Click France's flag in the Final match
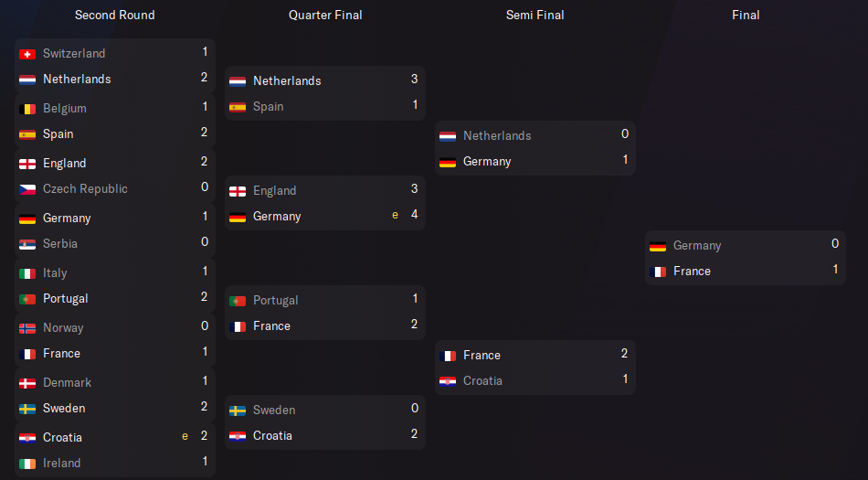Screen dimensions: 868x480 coord(658,272)
